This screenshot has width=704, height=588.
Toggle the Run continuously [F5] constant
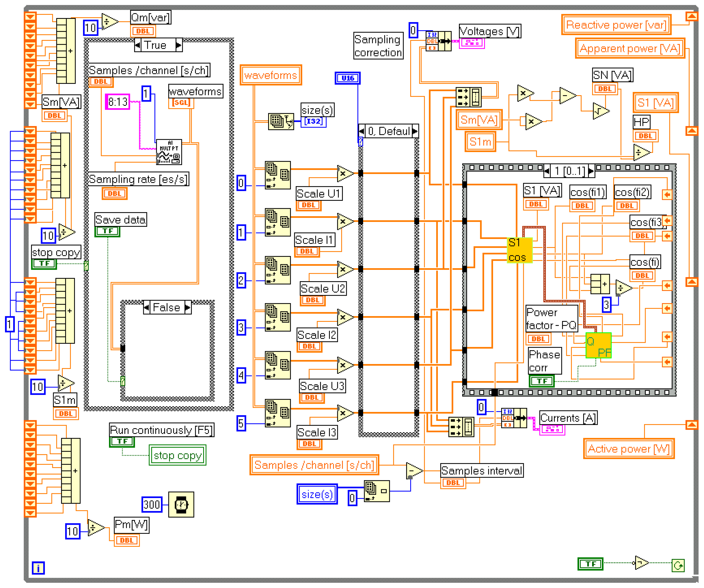pos(122,442)
